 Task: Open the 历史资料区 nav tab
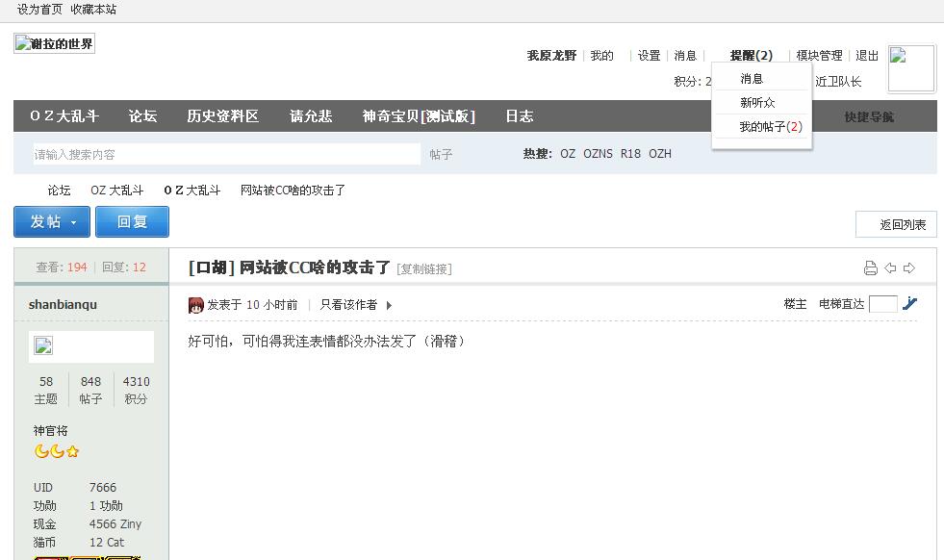pyautogui.click(x=222, y=116)
